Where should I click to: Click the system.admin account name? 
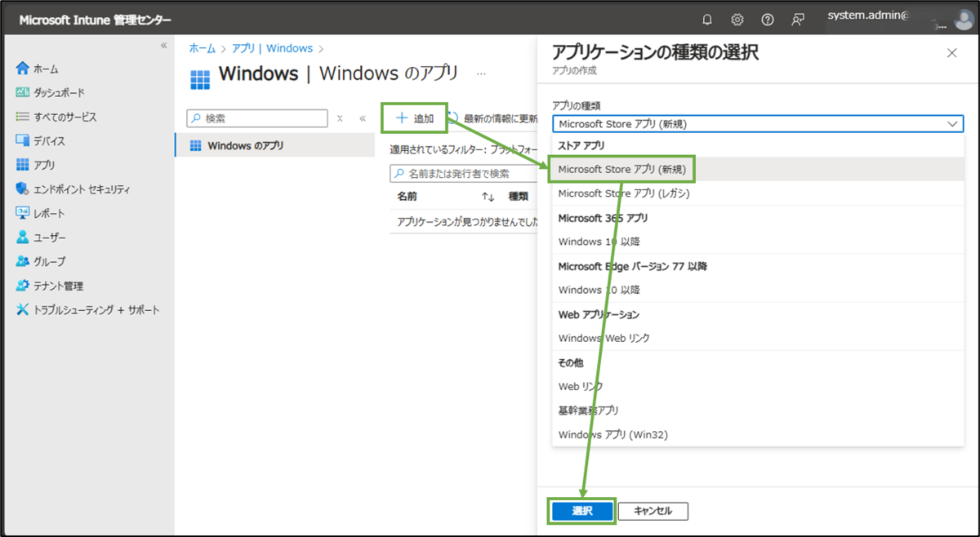click(x=867, y=15)
